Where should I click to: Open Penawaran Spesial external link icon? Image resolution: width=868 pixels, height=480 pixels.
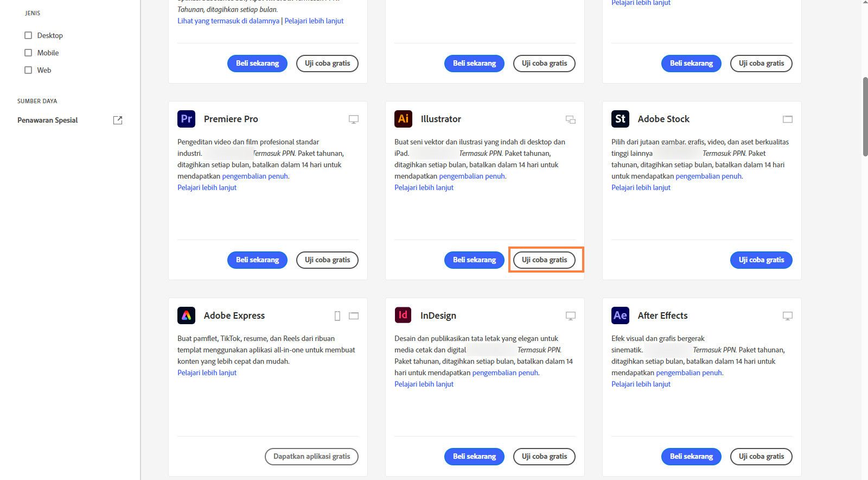pyautogui.click(x=118, y=120)
